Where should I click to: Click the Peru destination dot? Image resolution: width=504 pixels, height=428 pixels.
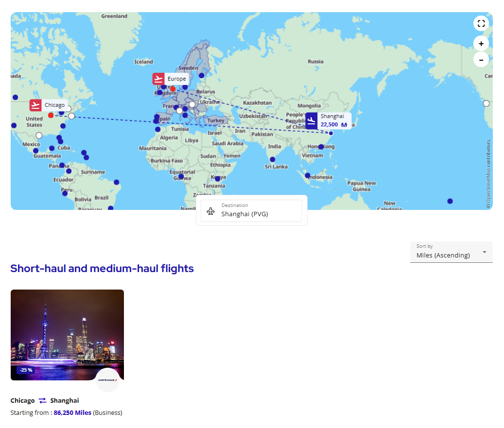pyautogui.click(x=65, y=193)
